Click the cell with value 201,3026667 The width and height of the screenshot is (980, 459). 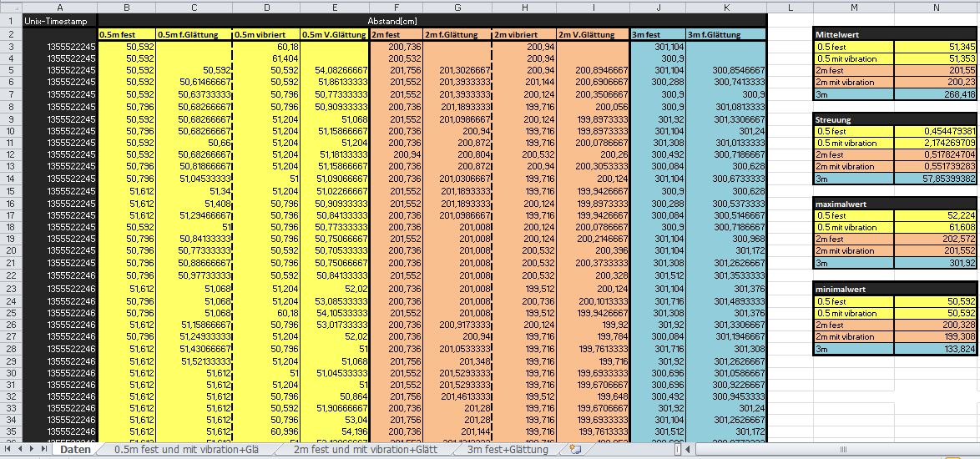click(457, 71)
